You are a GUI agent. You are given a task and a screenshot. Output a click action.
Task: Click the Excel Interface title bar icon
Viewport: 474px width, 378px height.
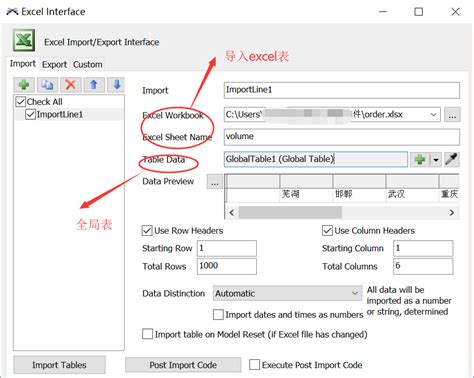coord(12,12)
